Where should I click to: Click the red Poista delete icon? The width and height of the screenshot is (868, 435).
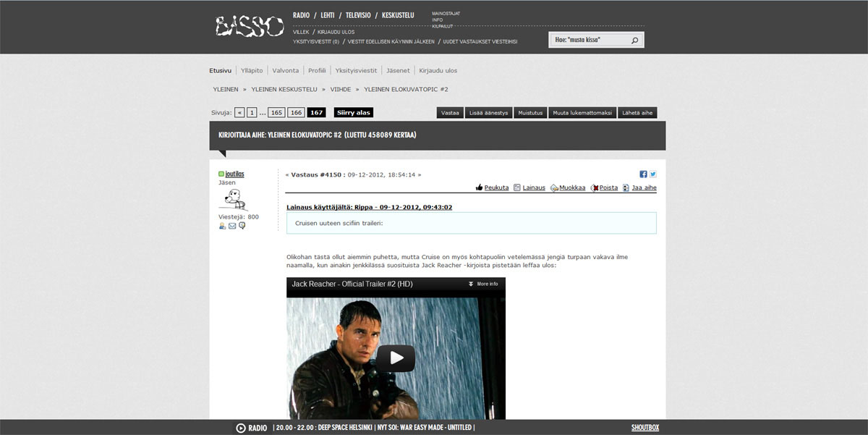(x=595, y=187)
